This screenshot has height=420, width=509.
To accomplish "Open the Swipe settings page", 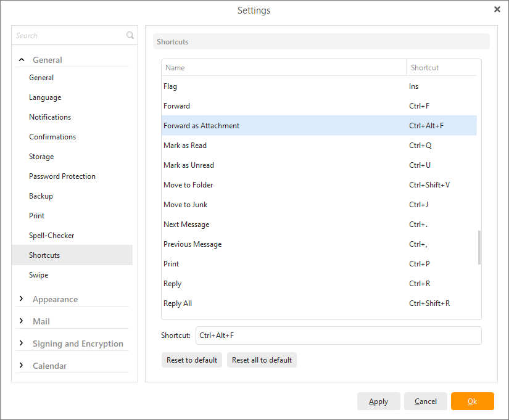I will click(39, 274).
